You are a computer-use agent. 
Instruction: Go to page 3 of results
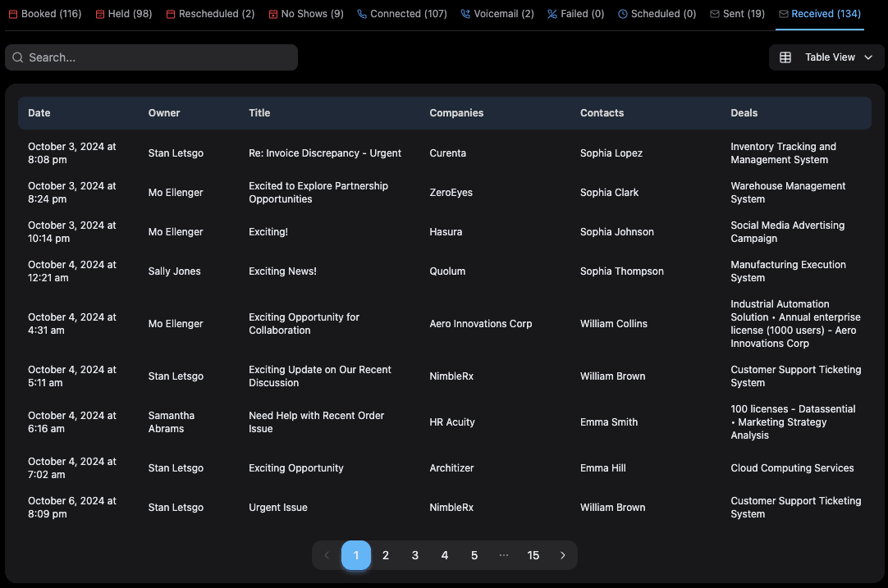[415, 555]
